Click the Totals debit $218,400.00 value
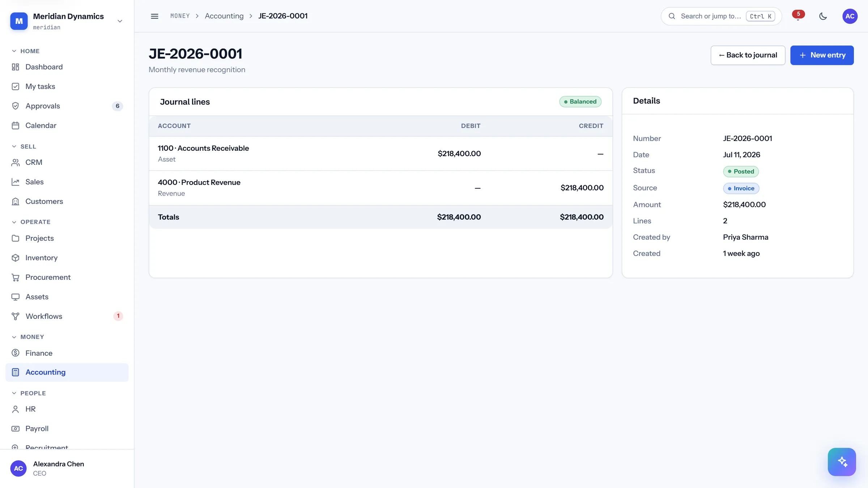The height and width of the screenshot is (488, 868). tap(459, 217)
